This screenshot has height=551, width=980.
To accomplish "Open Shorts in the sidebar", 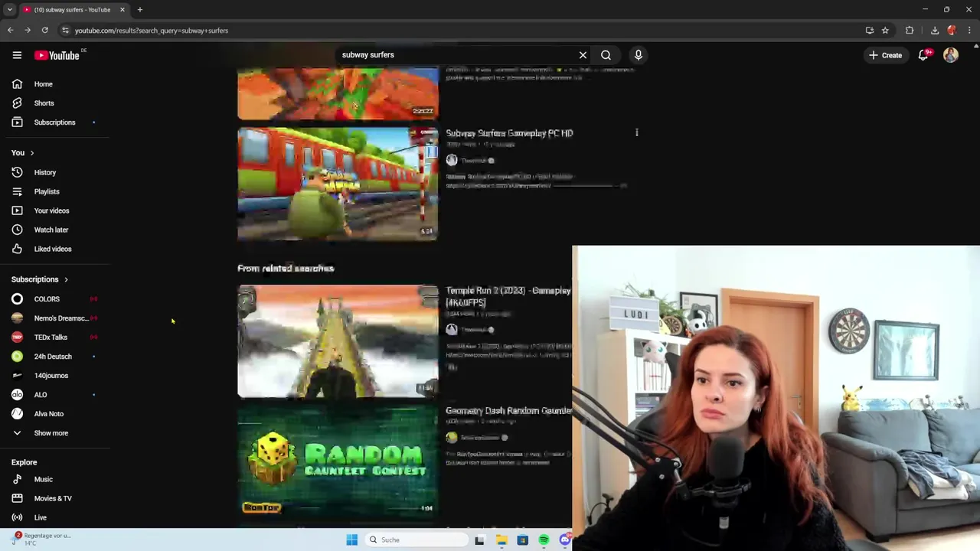I will [x=55, y=103].
